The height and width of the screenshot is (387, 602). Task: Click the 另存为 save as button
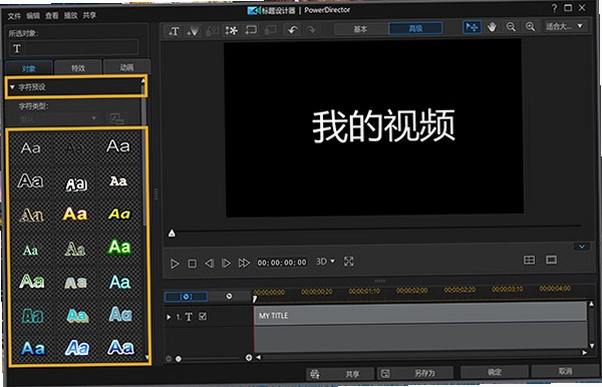(415, 373)
